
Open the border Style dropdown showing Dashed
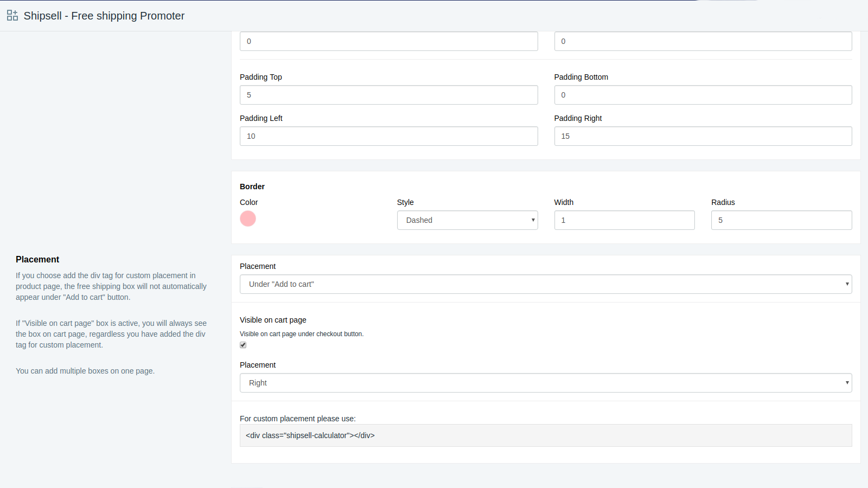pyautogui.click(x=467, y=220)
